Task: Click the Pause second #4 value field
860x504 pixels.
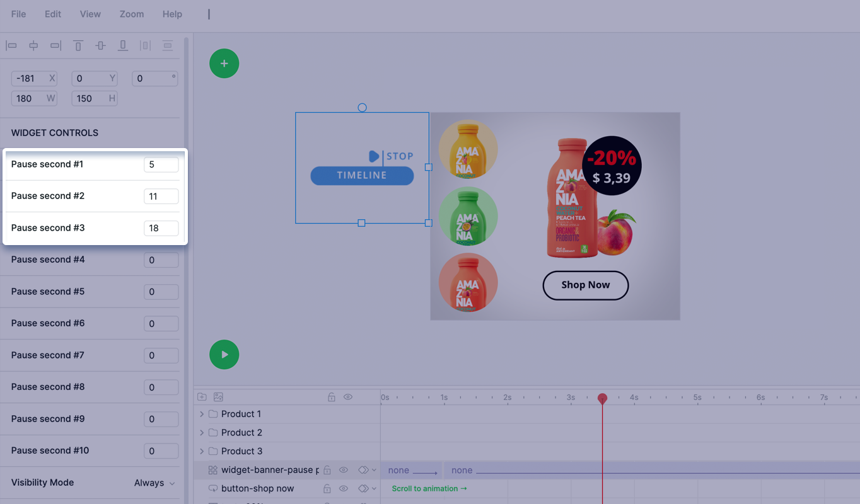Action: [161, 260]
